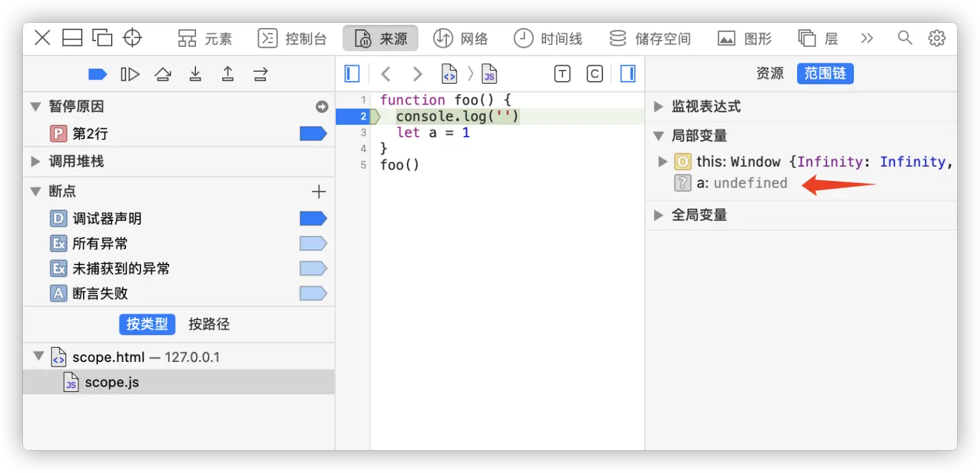Select the 来源 tab
The width and height of the screenshot is (980, 473).
(x=381, y=39)
